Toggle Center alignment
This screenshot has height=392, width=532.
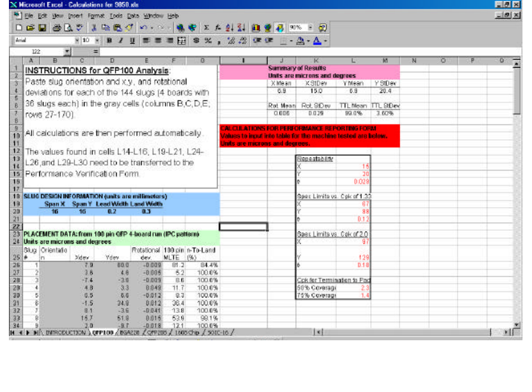tap(158, 40)
